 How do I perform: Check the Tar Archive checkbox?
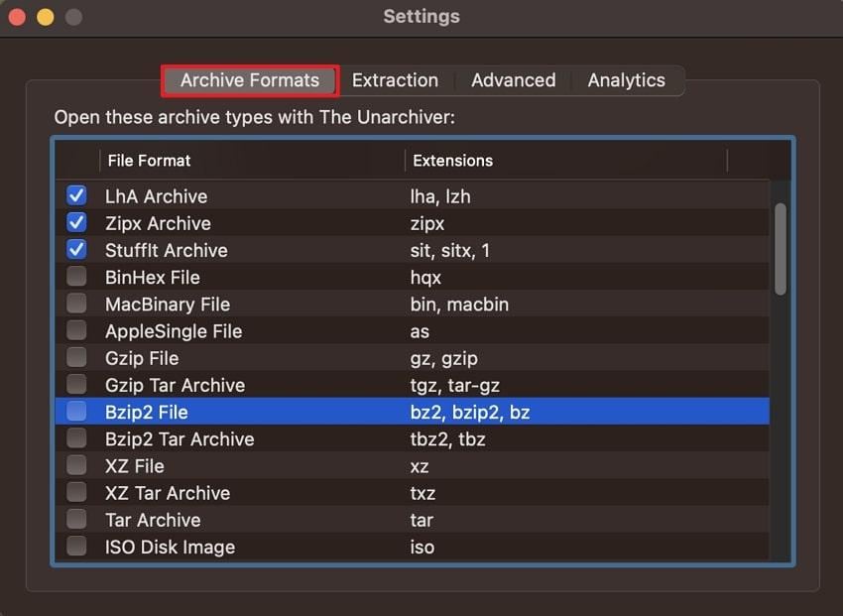click(x=76, y=519)
